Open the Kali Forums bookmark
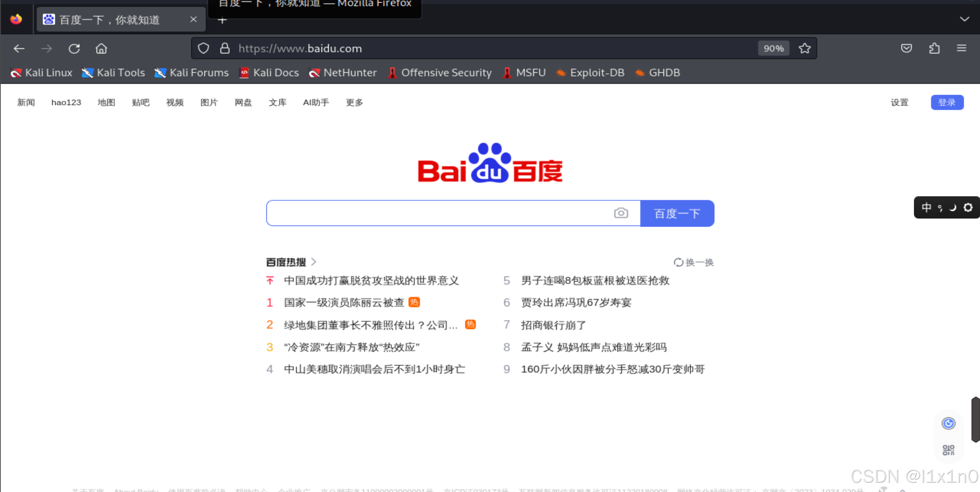The image size is (980, 492). point(191,73)
